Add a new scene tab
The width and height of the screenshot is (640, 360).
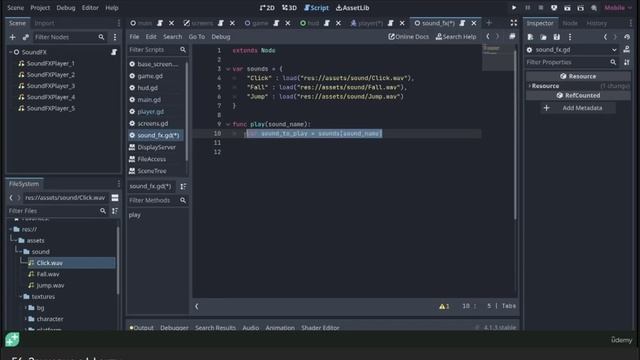(x=489, y=23)
